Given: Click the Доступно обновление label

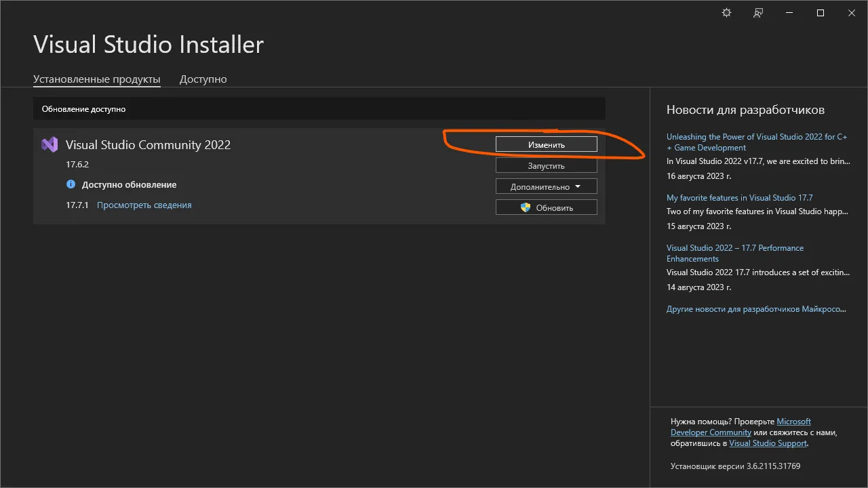Looking at the screenshot, I should coord(129,184).
